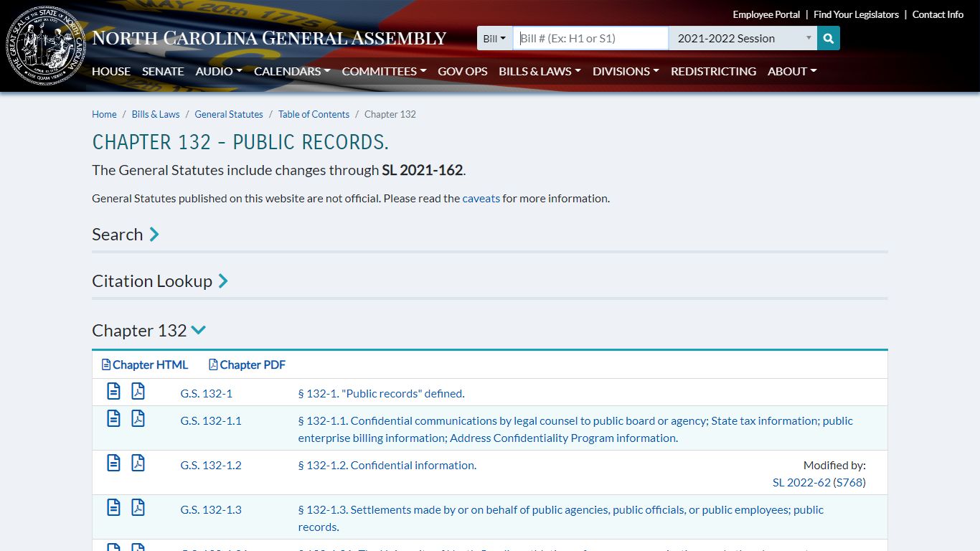This screenshot has height=551, width=980.
Task: Open HTML document icon for G.S. 132-1
Action: click(113, 391)
